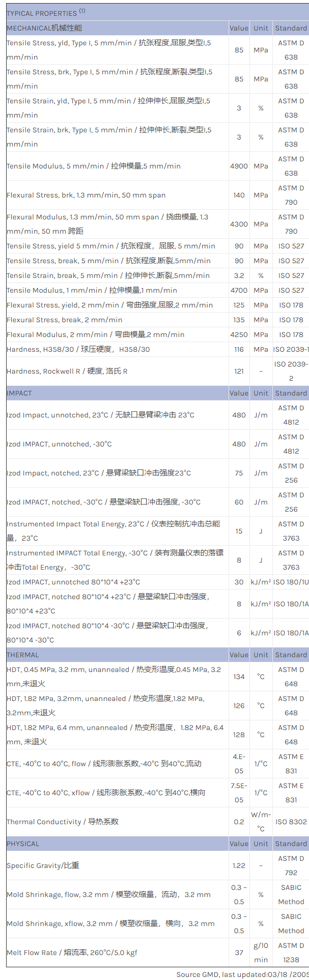309x980 pixels.
Task: Click the Hardness H358/30 value 116
Action: (x=239, y=349)
